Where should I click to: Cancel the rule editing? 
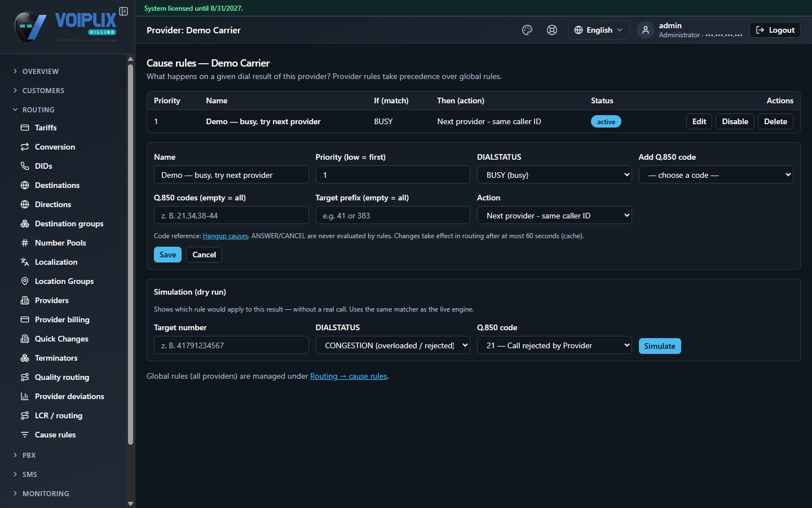[204, 255]
